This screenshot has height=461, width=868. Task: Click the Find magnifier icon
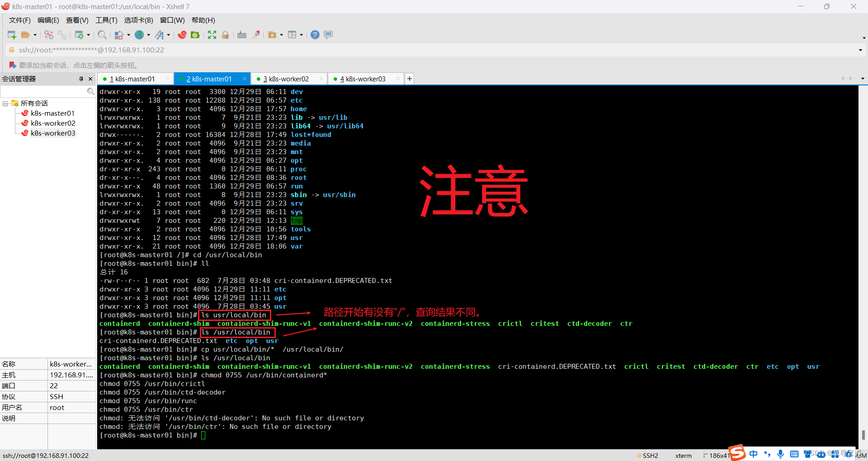[102, 35]
